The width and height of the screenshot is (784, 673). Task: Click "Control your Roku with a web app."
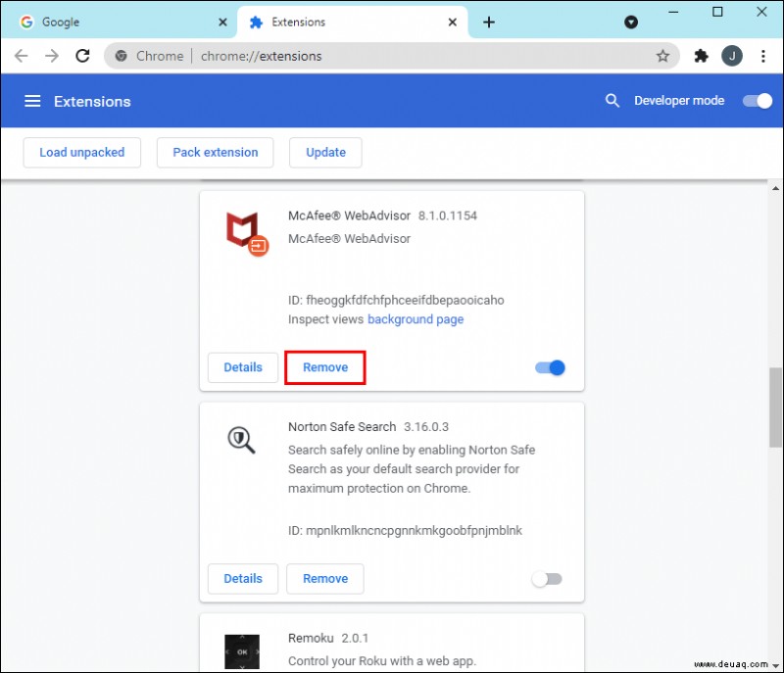click(382, 661)
